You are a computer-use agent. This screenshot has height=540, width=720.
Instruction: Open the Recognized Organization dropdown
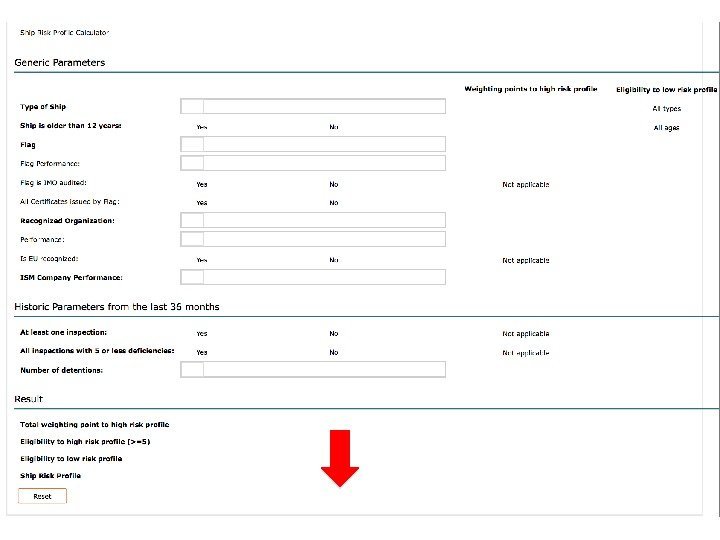(x=313, y=220)
